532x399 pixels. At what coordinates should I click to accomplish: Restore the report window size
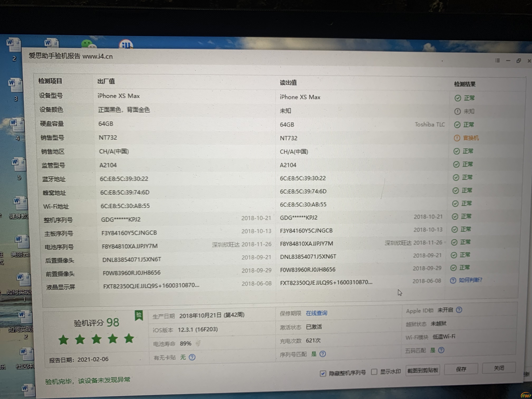click(x=519, y=61)
